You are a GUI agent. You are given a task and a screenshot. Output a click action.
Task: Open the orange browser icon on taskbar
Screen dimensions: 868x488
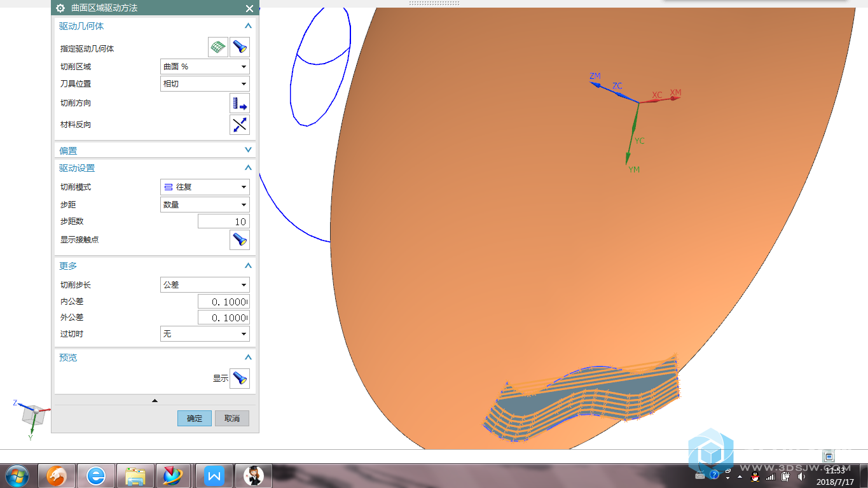tap(57, 475)
